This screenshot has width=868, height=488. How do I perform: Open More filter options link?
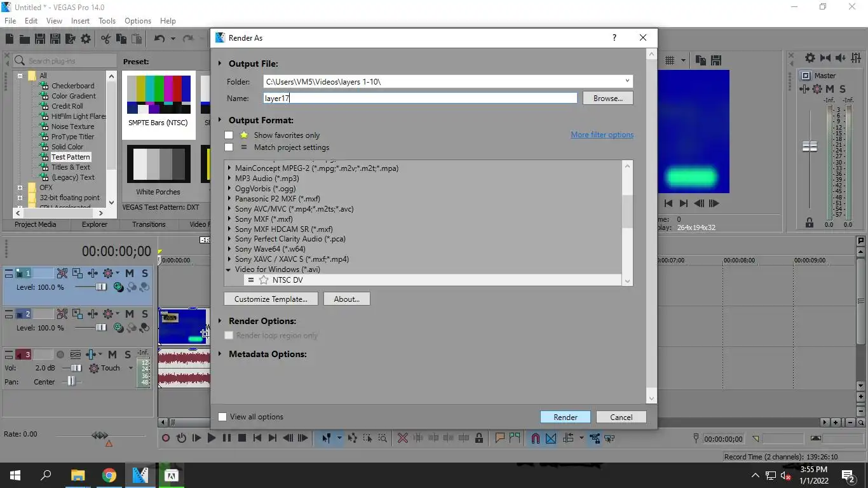[602, 135]
